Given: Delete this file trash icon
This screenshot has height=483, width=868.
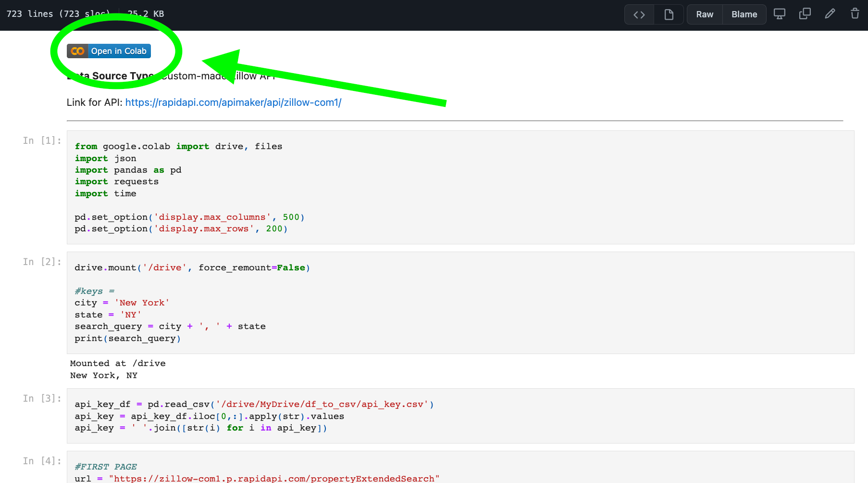Looking at the screenshot, I should 855,14.
